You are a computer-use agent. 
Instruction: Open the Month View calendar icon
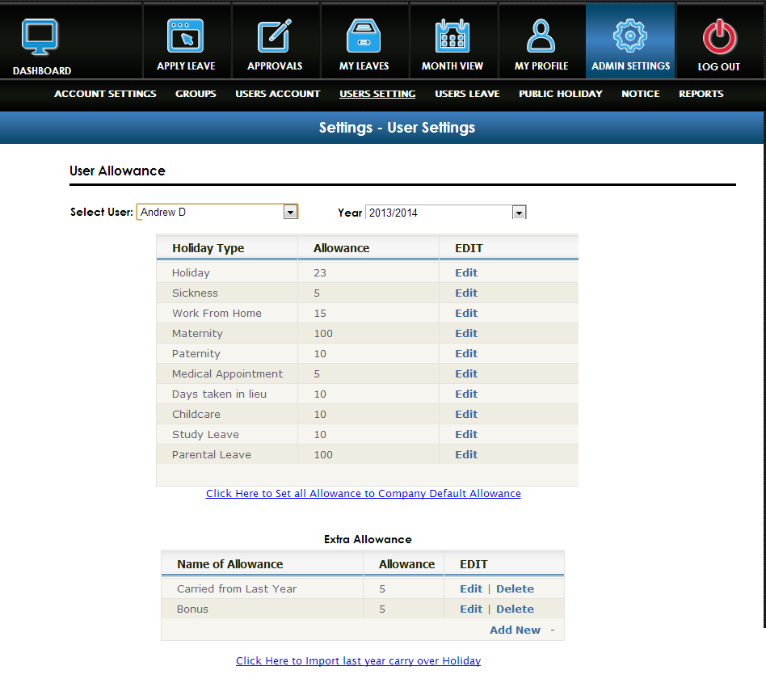(x=452, y=36)
